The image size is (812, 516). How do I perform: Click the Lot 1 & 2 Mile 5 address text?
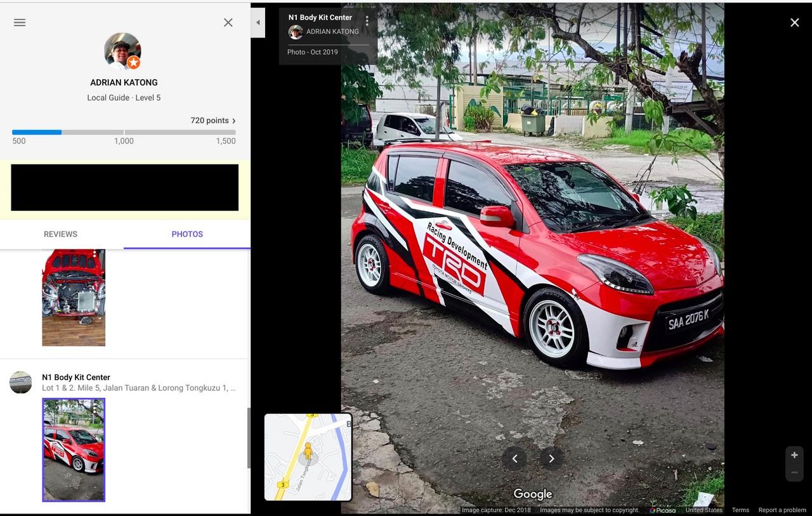pyautogui.click(x=139, y=388)
